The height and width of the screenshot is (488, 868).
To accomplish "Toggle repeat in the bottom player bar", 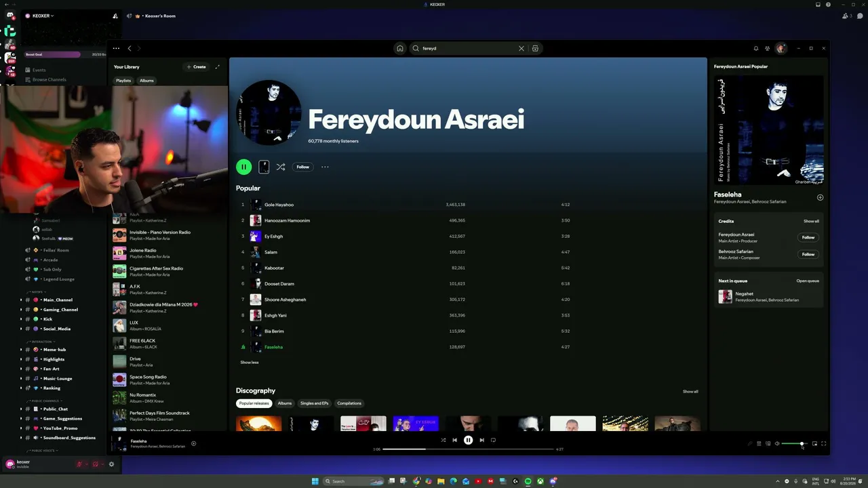I will coord(493,440).
